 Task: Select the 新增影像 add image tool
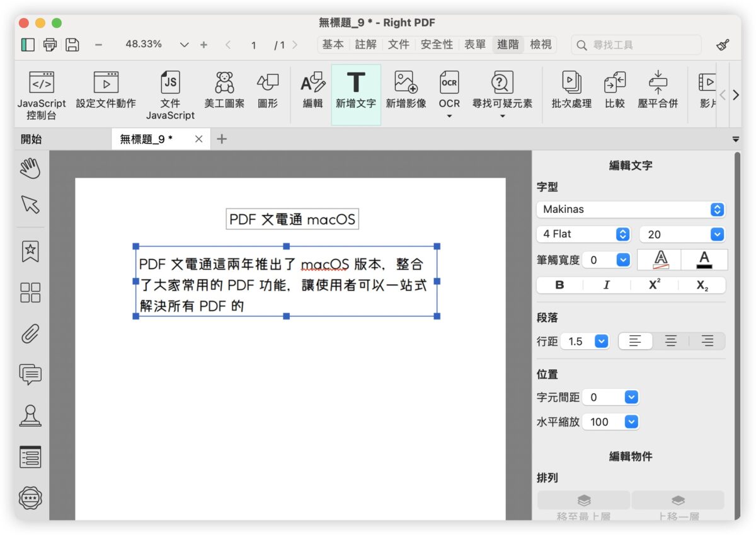406,89
